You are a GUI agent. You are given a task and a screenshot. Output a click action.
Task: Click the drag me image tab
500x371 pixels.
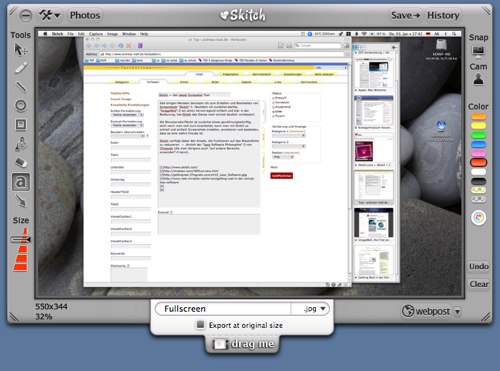(x=242, y=344)
